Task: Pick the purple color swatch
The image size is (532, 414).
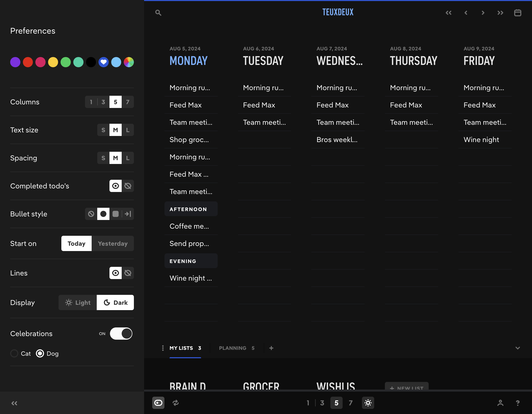Action: [x=15, y=62]
